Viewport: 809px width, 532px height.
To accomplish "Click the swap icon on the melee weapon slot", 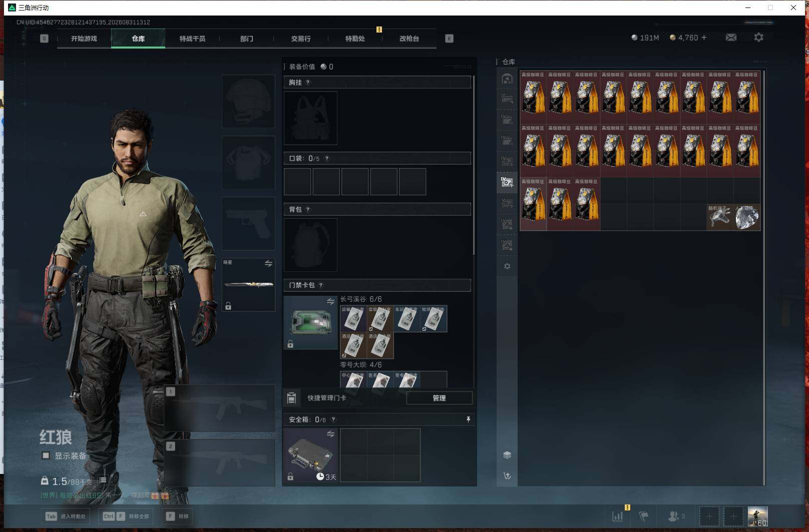I will click(x=268, y=263).
